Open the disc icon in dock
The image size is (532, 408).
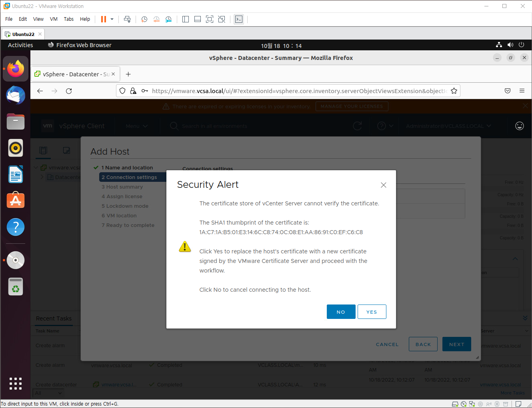coord(16,260)
